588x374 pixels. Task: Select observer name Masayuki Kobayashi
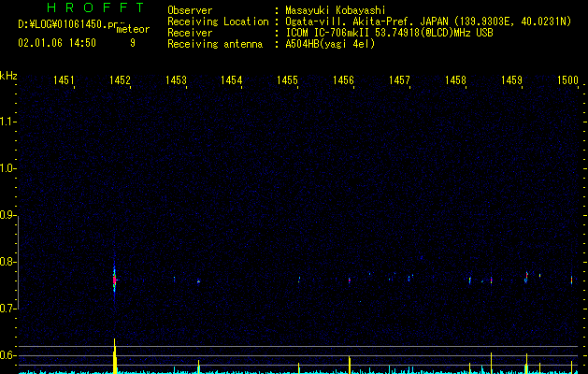(336, 10)
